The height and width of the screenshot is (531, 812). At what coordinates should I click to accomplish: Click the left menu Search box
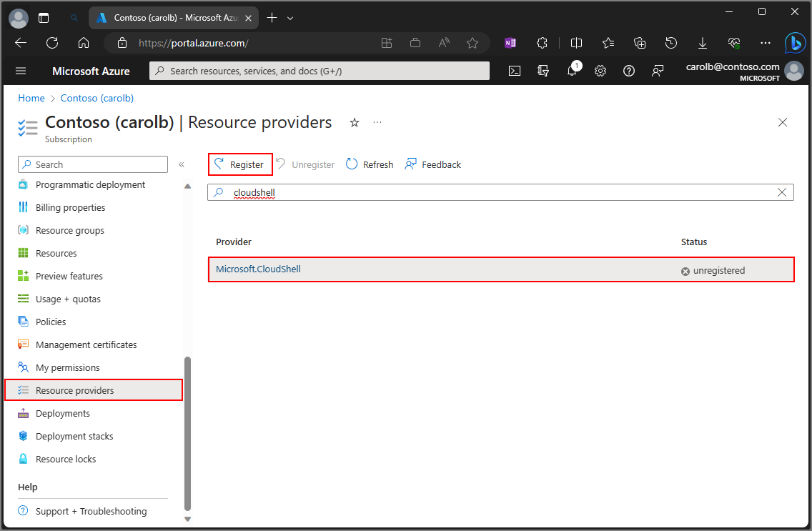pyautogui.click(x=93, y=164)
